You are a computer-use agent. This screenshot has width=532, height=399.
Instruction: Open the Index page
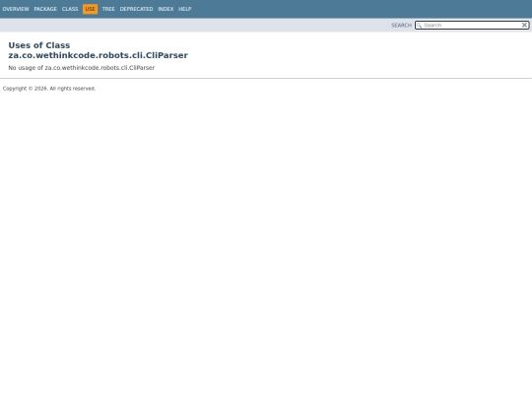(x=166, y=9)
